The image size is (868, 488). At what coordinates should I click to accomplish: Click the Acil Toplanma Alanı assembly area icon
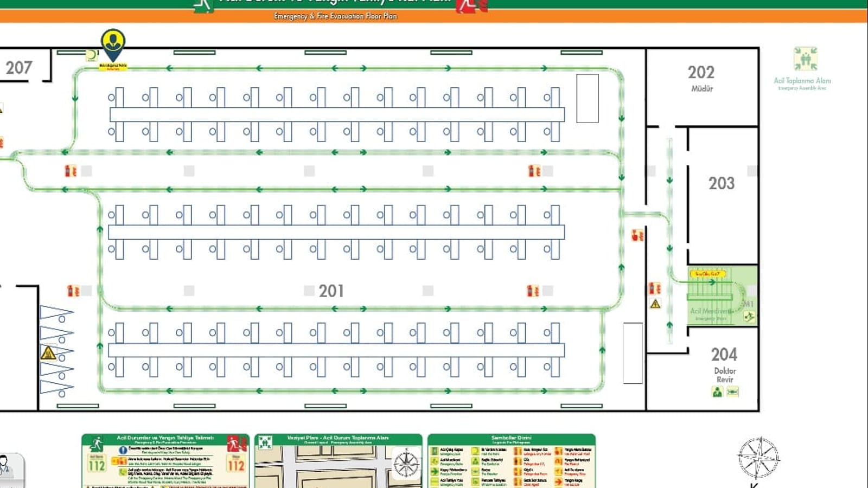click(x=805, y=59)
